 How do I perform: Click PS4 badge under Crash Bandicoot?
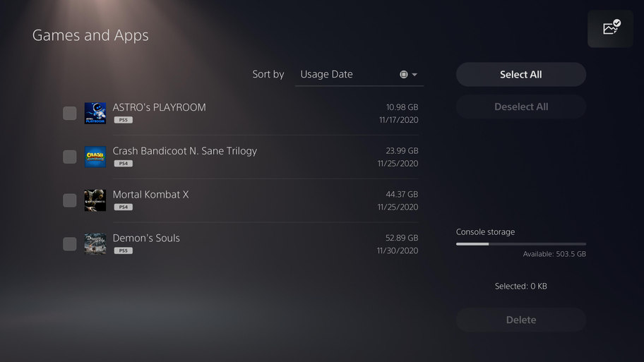click(123, 163)
